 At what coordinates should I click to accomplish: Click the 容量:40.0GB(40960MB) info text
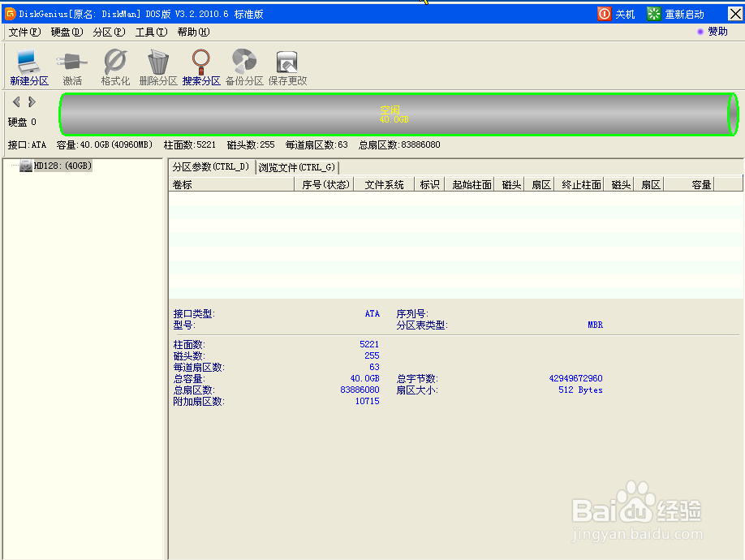(105, 144)
